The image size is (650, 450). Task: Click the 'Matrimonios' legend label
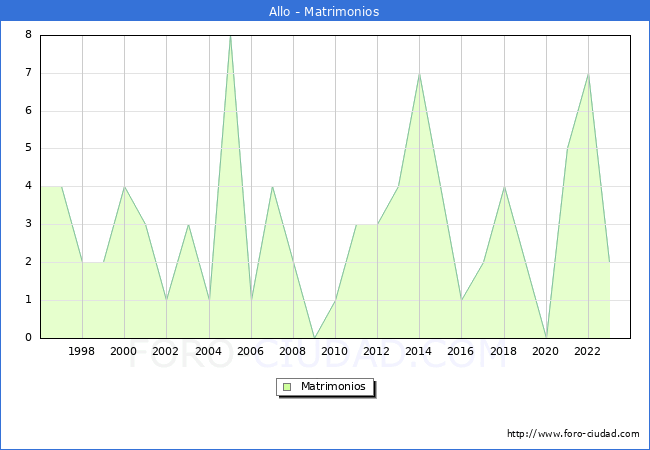tap(333, 386)
